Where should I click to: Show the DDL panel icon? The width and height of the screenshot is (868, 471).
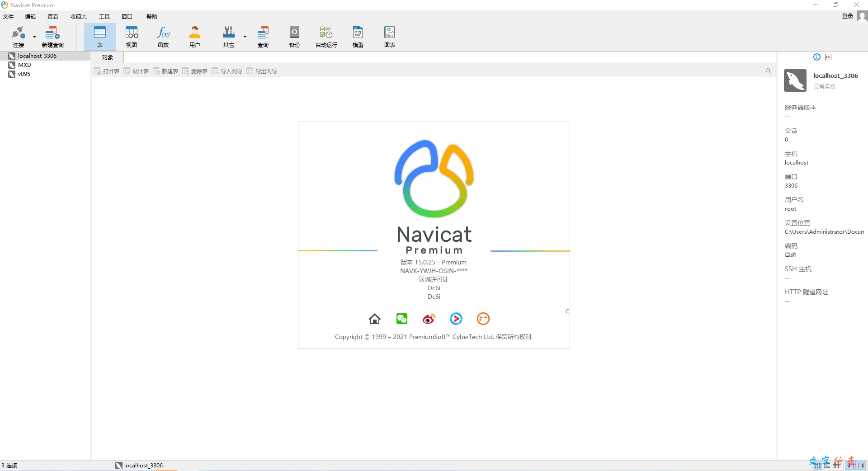tap(828, 57)
